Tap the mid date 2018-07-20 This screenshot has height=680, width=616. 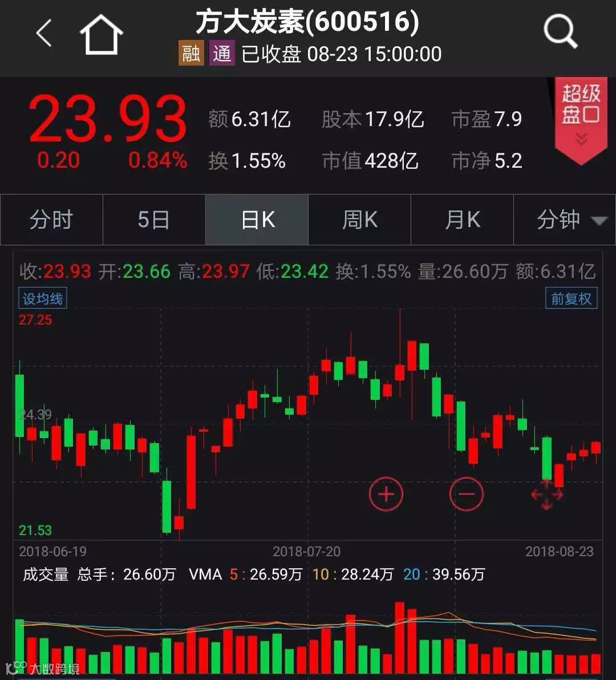[x=306, y=552]
